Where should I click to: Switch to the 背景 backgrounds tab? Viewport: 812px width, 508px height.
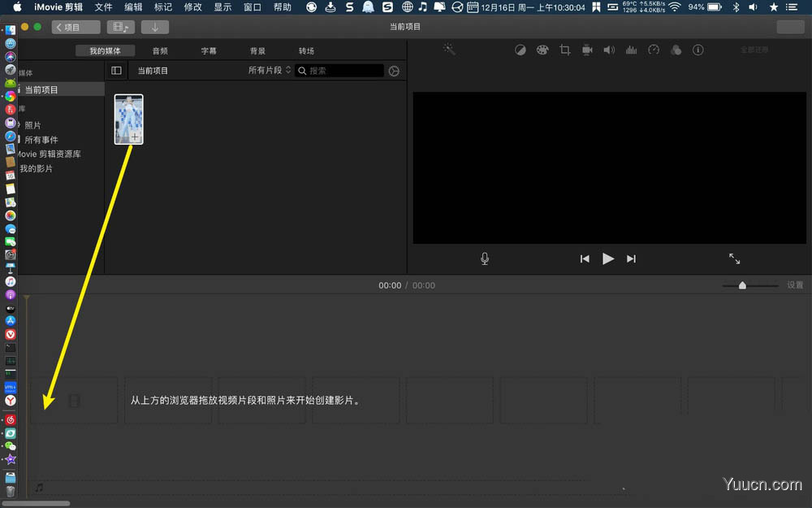(x=257, y=50)
